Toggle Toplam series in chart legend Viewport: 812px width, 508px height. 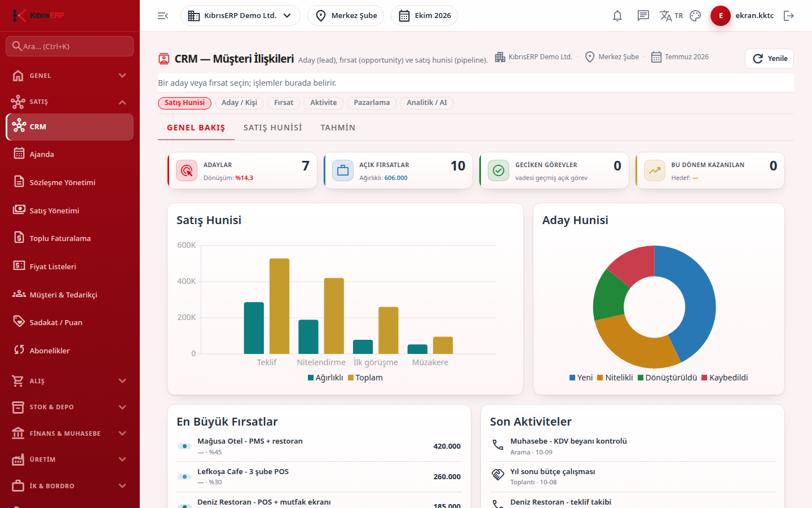click(x=365, y=378)
